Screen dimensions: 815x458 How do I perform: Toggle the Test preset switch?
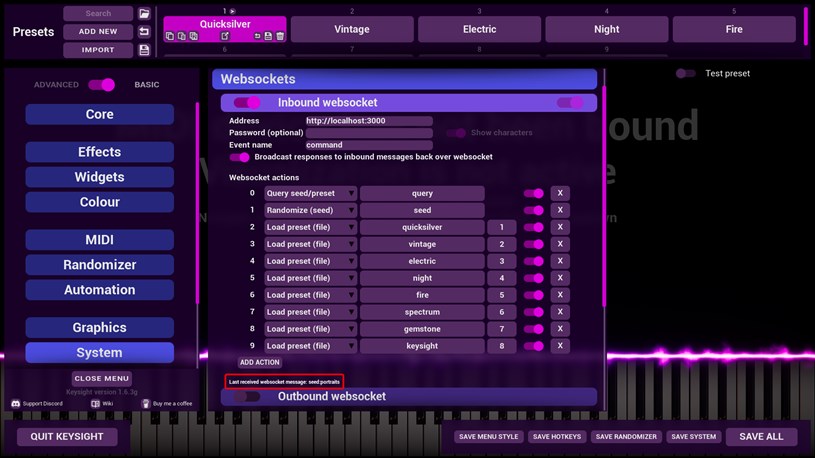tap(686, 73)
